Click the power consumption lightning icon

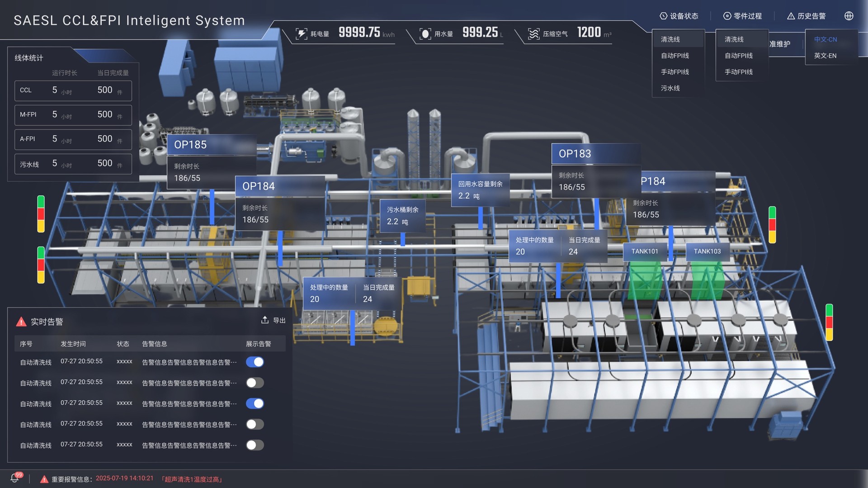301,34
